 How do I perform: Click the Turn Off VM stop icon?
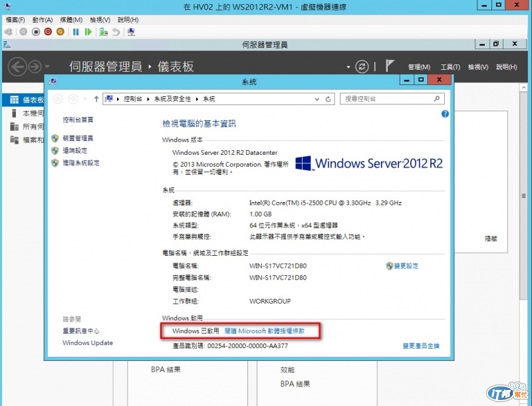(x=36, y=32)
